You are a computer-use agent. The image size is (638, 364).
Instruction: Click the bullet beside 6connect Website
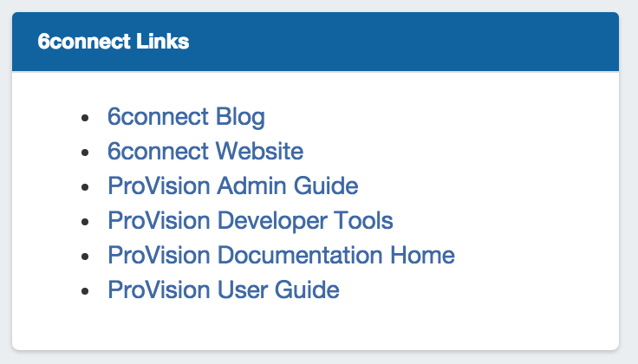[x=84, y=153]
